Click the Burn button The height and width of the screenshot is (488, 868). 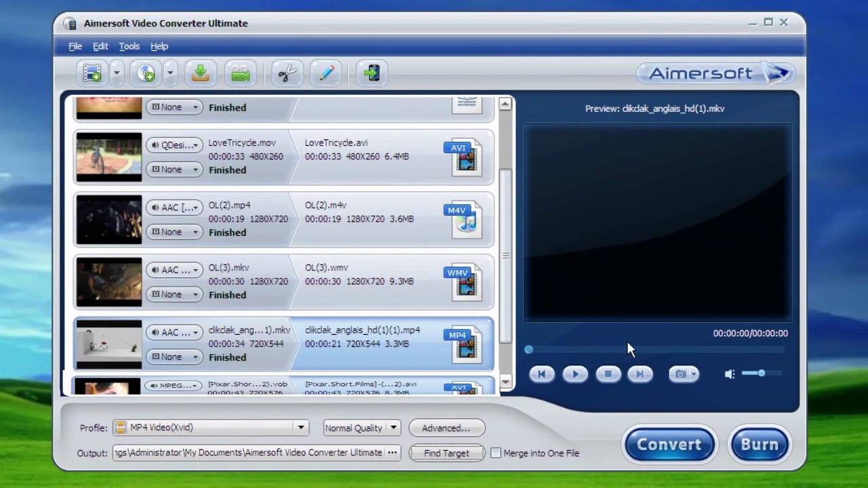[x=759, y=445]
